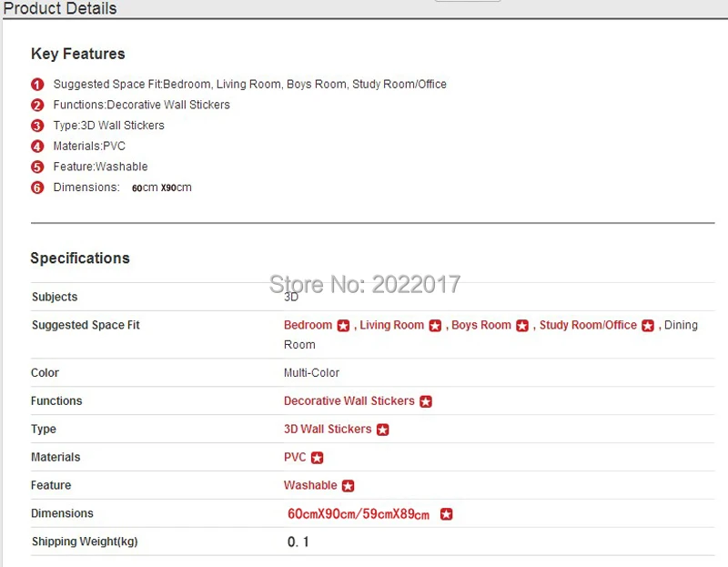The width and height of the screenshot is (728, 567).
Task: Select the Washable feature link
Action: pyautogui.click(x=310, y=485)
